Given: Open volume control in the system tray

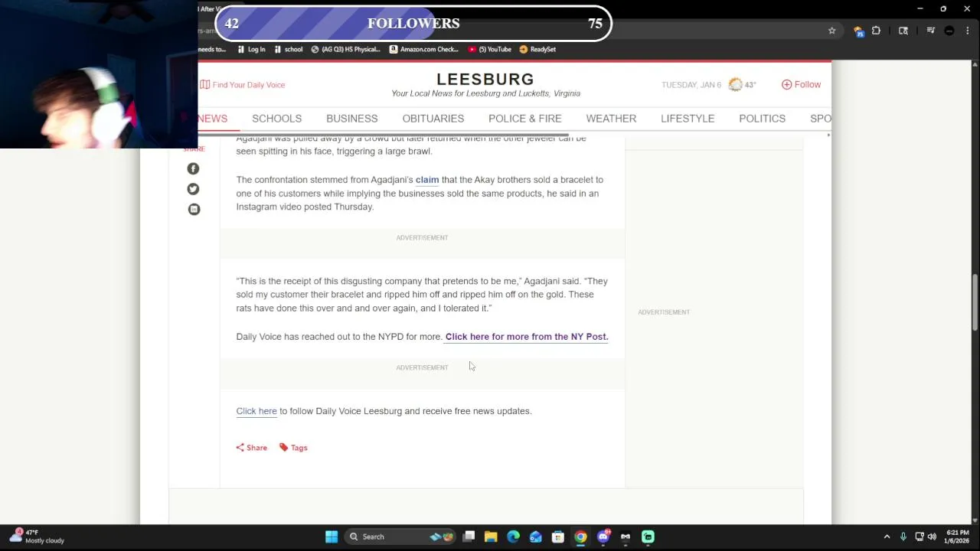Looking at the screenshot, I should (932, 536).
